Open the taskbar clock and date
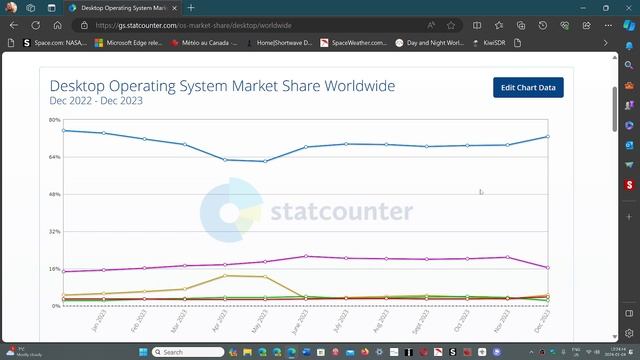The width and height of the screenshot is (640, 360). [615, 352]
